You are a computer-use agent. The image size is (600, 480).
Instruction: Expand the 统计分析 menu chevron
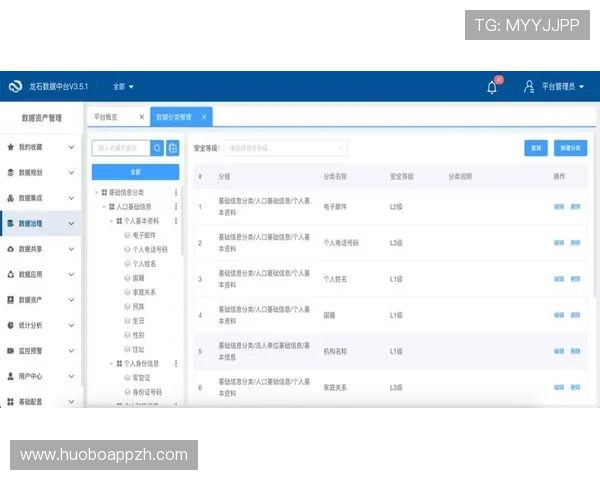(72, 325)
